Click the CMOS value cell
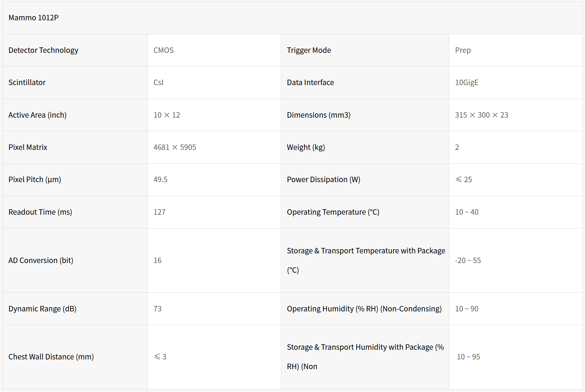Image resolution: width=585 pixels, height=392 pixels. (164, 50)
